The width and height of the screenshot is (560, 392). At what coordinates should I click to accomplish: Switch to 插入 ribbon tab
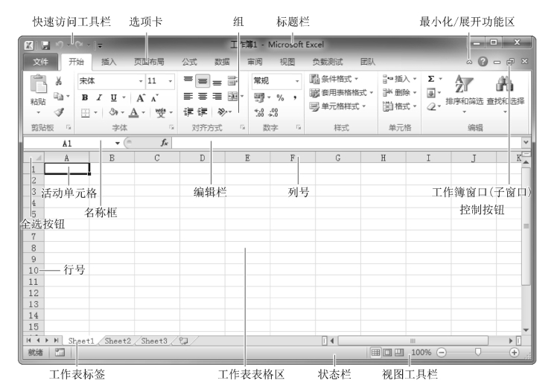(x=109, y=62)
